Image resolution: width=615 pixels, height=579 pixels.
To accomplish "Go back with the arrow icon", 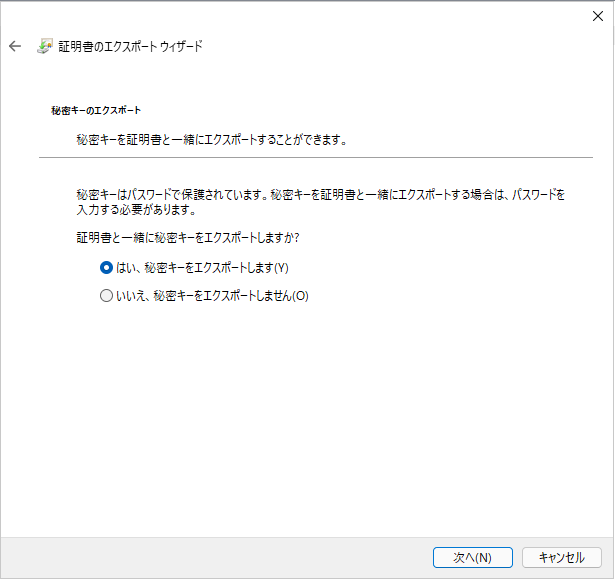I will (x=15, y=46).
